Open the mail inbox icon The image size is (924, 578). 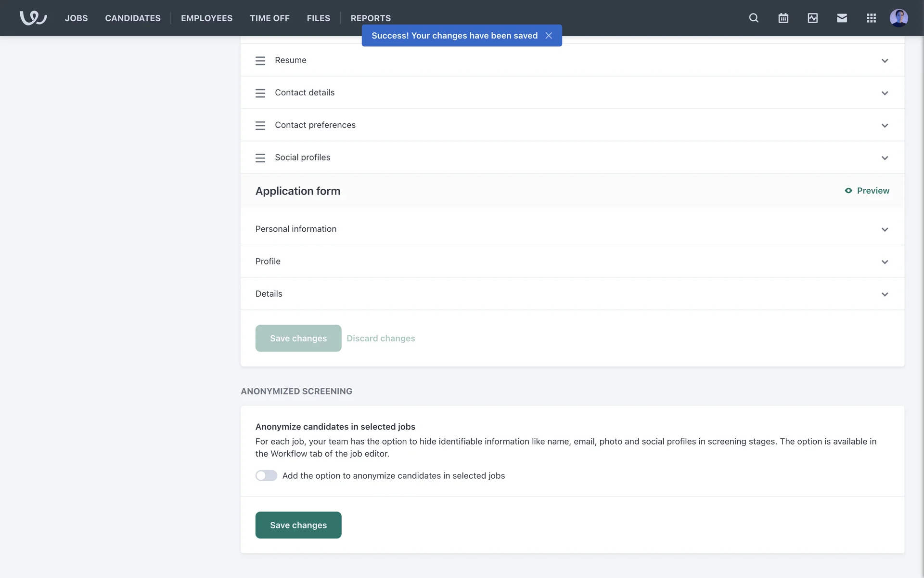click(842, 18)
